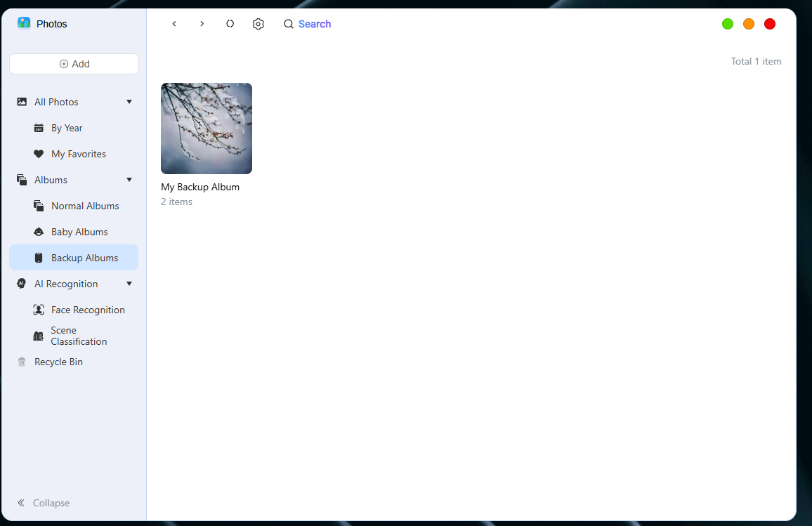The image size is (812, 526).
Task: Collapse the All Photos section arrow
Action: pyautogui.click(x=129, y=102)
